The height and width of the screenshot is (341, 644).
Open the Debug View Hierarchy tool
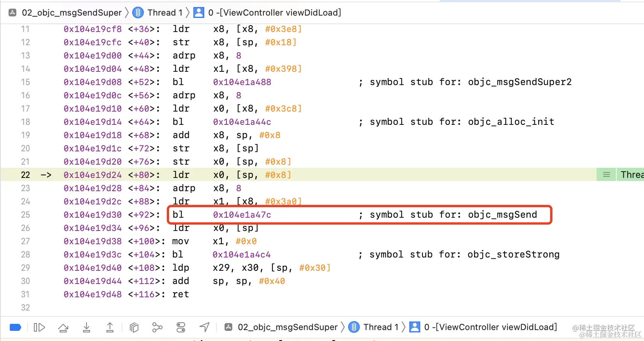tap(134, 327)
